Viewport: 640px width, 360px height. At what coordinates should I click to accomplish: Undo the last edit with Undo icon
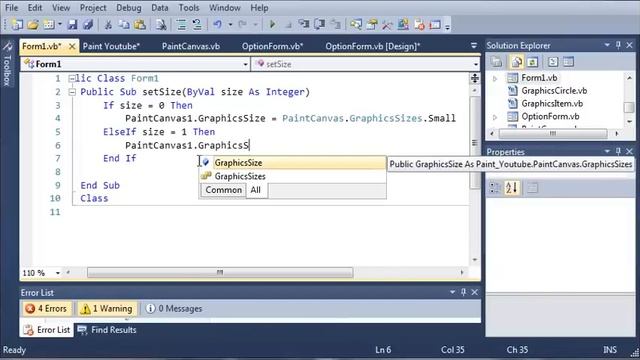pyautogui.click(x=218, y=24)
